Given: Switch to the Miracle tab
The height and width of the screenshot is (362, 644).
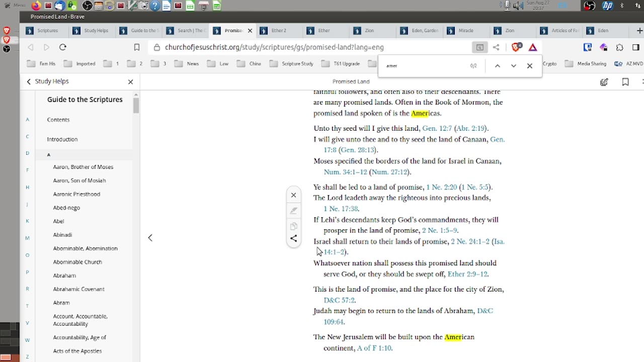Looking at the screenshot, I should click(x=465, y=31).
